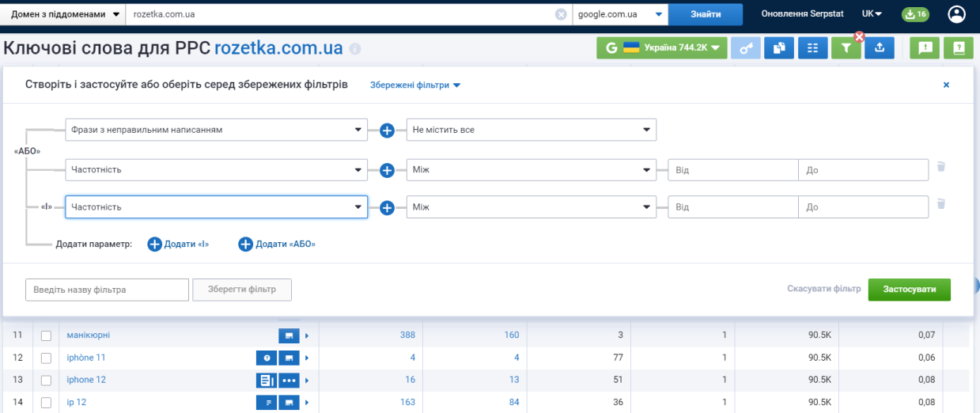Focus До field in first Частотність row

pyautogui.click(x=864, y=169)
